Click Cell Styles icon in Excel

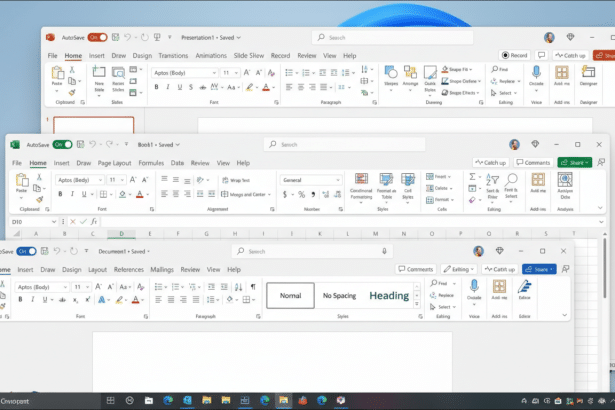tap(408, 180)
